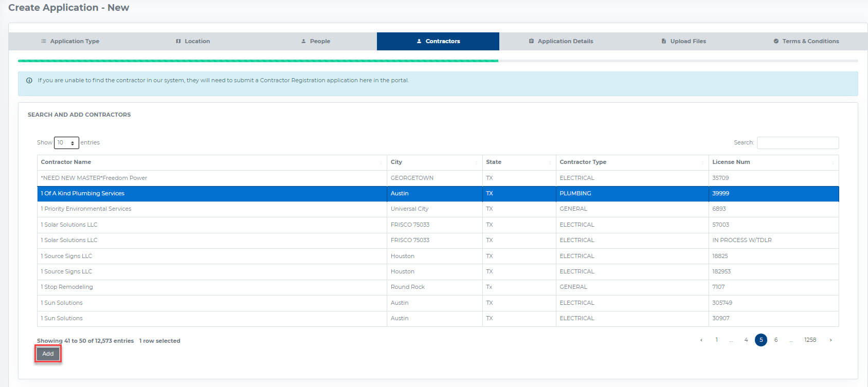Sort by Contractor Name column
Screen dimensions: 868x387
(212, 162)
